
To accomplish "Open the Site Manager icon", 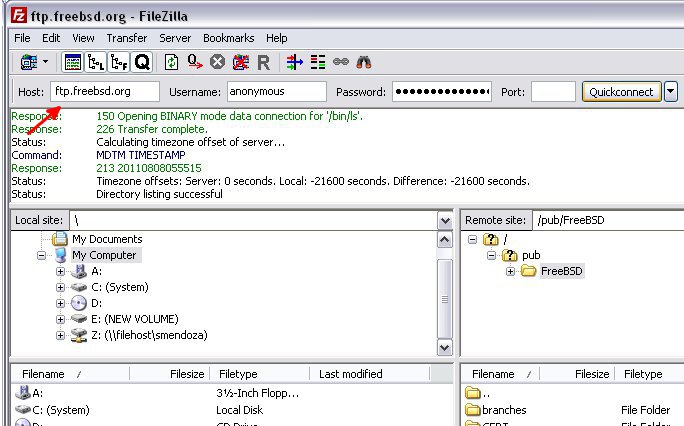I will click(x=26, y=62).
